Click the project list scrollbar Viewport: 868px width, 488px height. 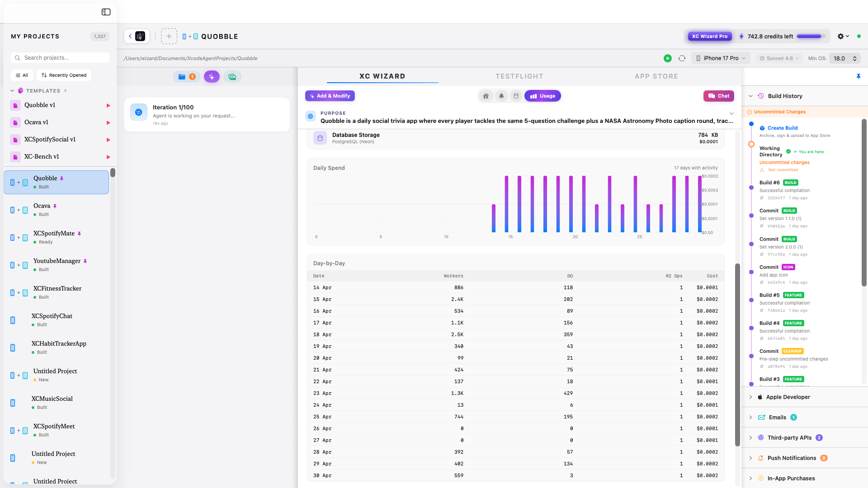coord(113,173)
